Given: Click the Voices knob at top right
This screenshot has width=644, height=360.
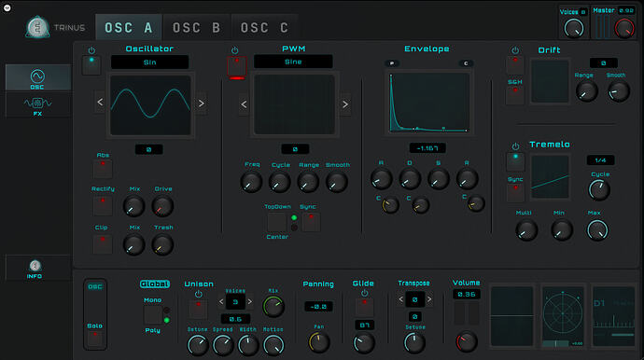Looking at the screenshot, I should click(574, 28).
